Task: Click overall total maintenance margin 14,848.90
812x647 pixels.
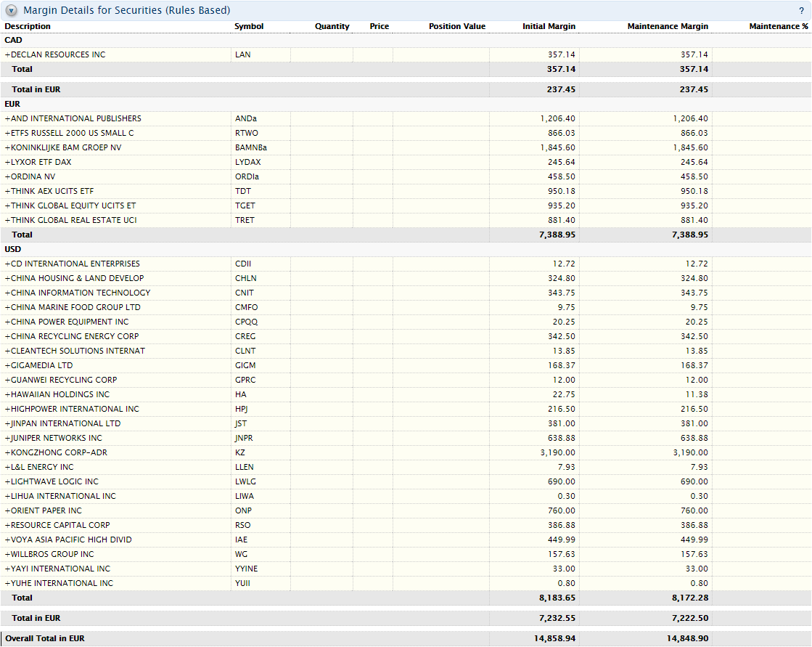Action: (687, 638)
